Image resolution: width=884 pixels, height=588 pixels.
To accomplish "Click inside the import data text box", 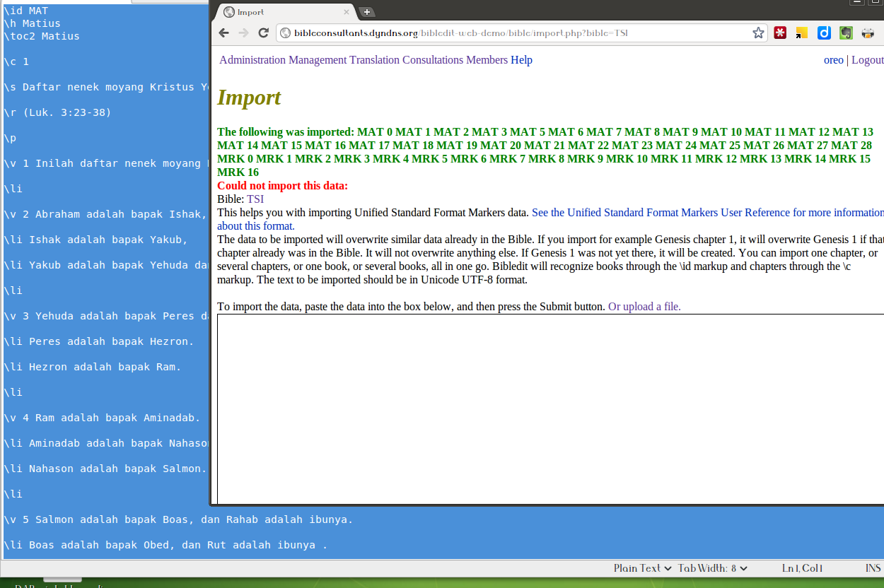I will click(550, 408).
